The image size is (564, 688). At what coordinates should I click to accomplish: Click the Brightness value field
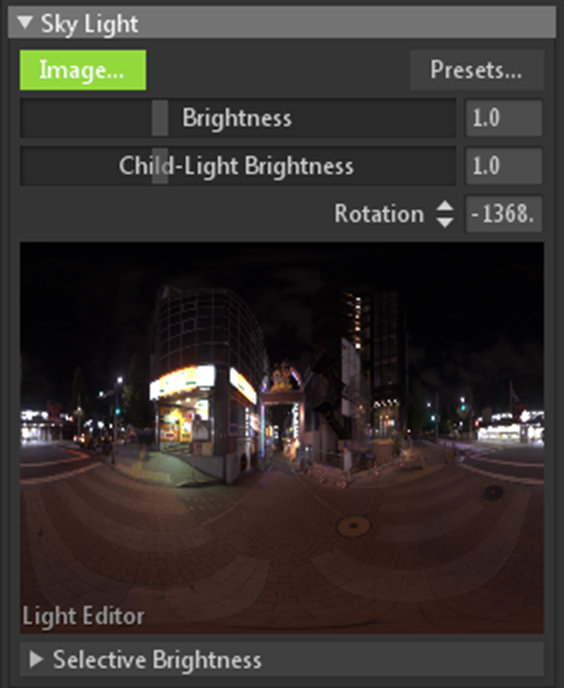(x=503, y=118)
